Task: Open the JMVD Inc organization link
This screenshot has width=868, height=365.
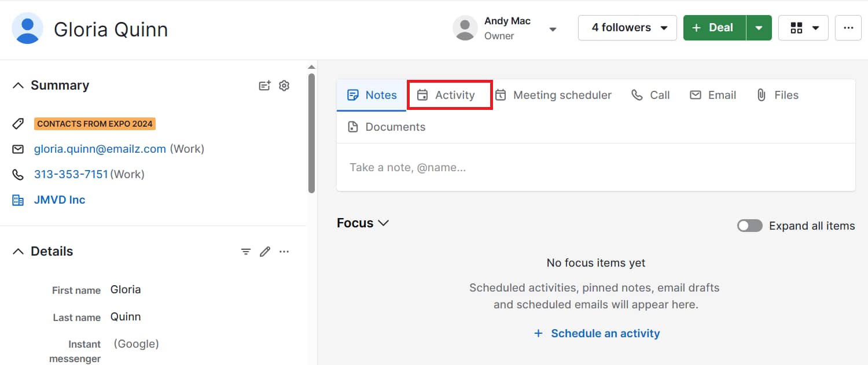Action: click(x=60, y=200)
